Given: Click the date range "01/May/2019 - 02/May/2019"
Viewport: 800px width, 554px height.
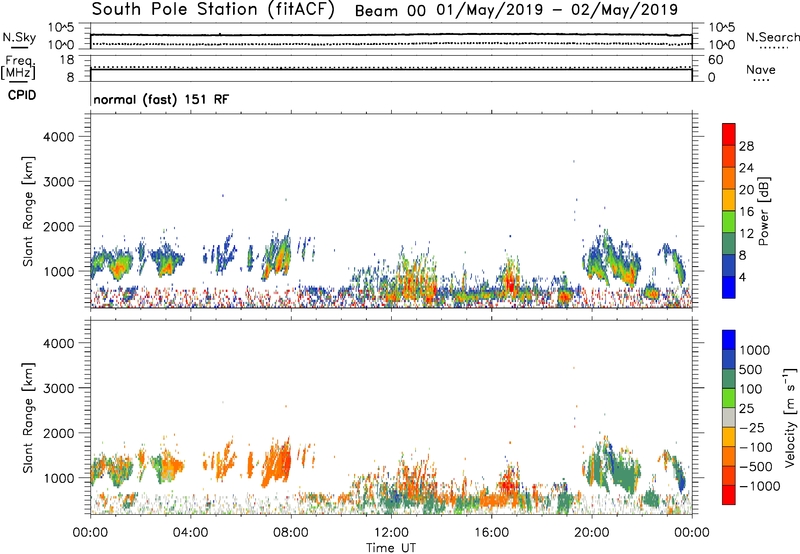Looking at the screenshot, I should (x=557, y=10).
